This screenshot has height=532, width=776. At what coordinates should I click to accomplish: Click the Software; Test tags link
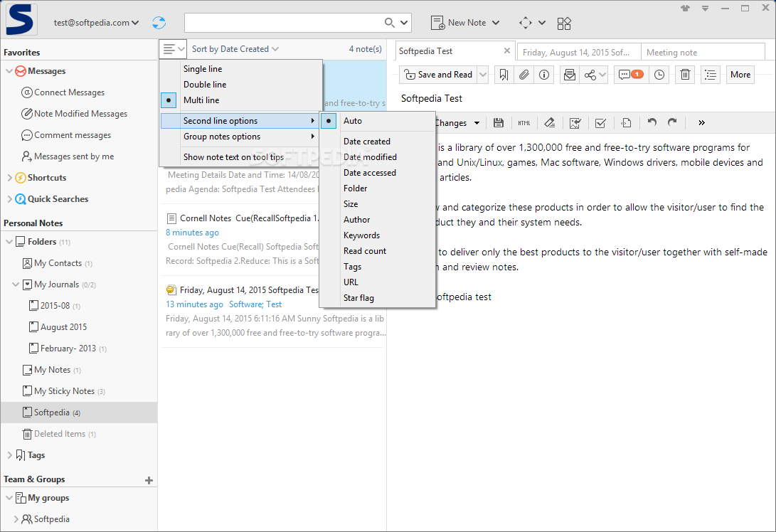[255, 304]
